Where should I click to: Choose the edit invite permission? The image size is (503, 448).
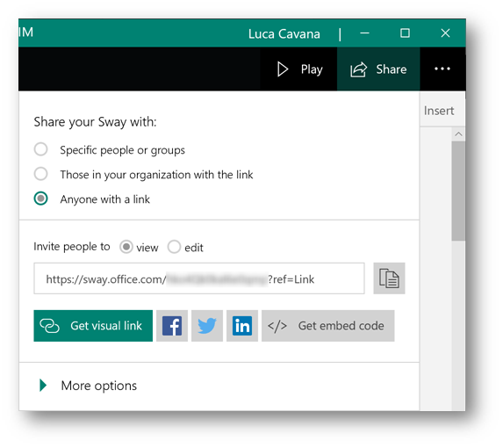click(x=174, y=247)
